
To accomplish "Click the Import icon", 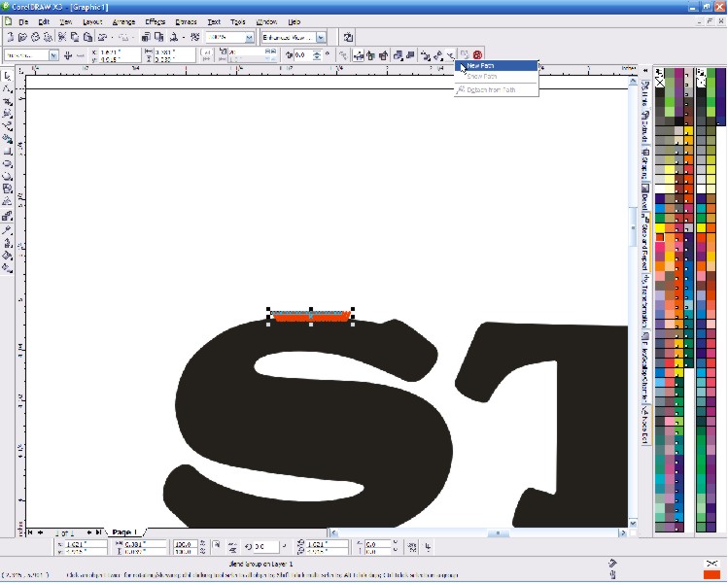I will (x=146, y=37).
